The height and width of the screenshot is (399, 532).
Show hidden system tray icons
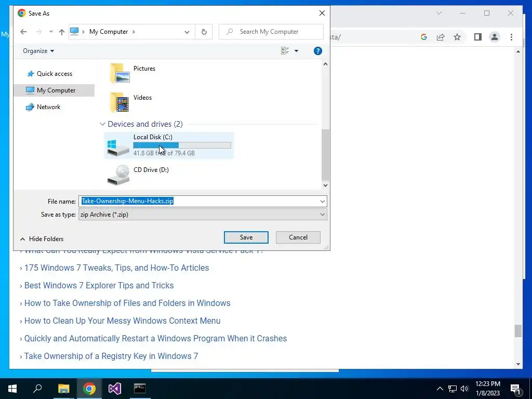(440, 389)
